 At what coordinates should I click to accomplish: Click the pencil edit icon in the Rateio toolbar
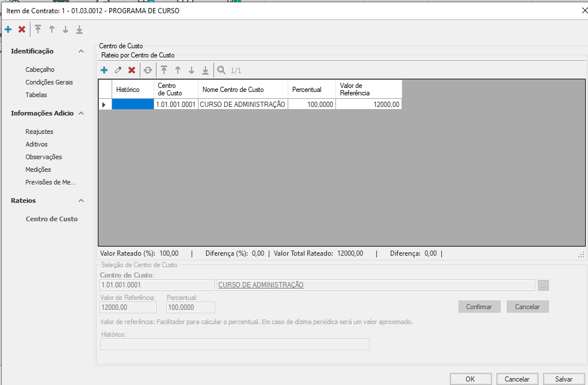(118, 70)
